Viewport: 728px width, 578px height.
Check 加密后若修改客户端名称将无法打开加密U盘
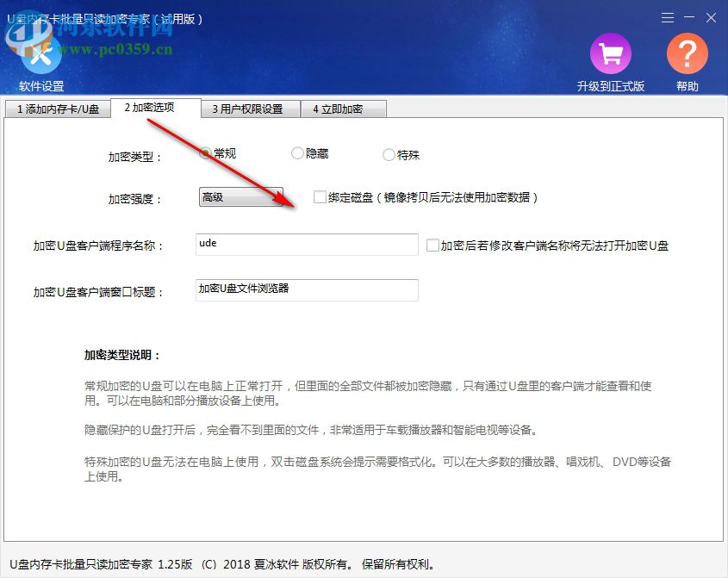pos(433,245)
